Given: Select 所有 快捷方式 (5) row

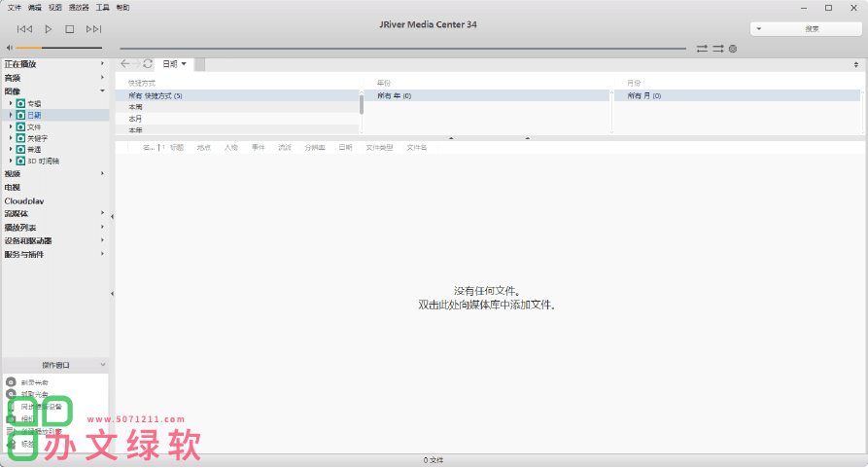Looking at the screenshot, I should click(x=237, y=95).
